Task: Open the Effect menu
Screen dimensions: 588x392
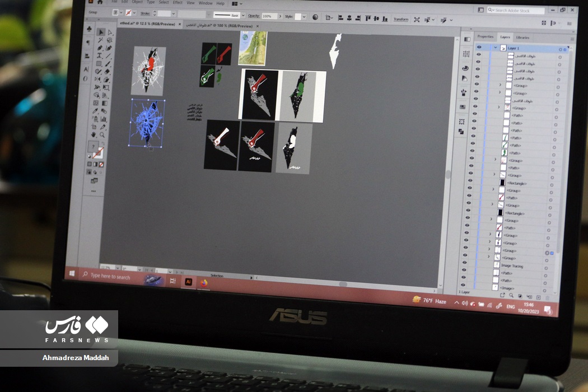Action: click(178, 2)
